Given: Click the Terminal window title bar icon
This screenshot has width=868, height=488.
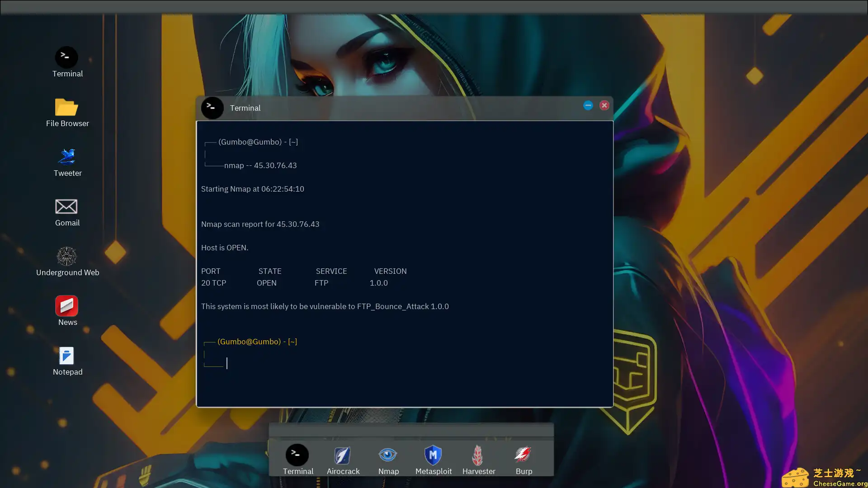Looking at the screenshot, I should [212, 108].
